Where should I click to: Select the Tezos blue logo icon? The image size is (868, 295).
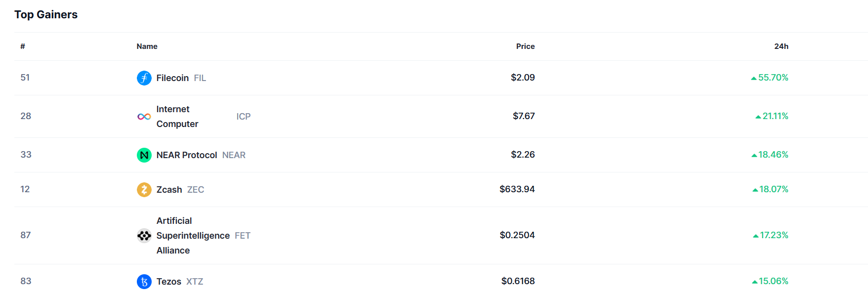[x=144, y=281]
